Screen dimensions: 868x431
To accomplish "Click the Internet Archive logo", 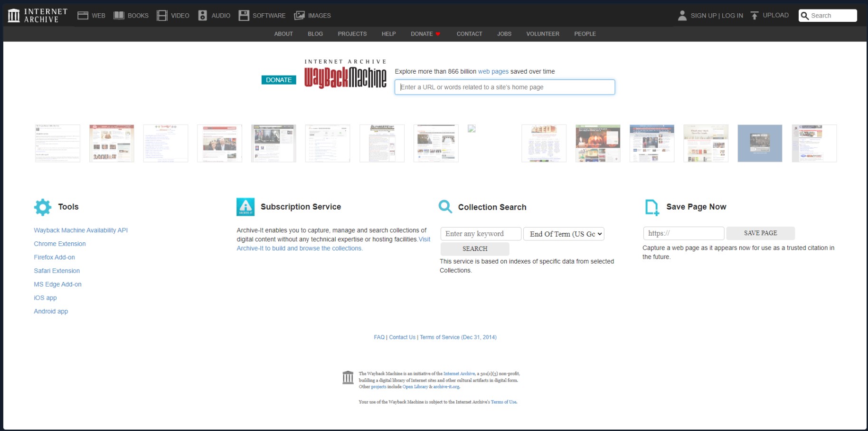I will coord(38,15).
